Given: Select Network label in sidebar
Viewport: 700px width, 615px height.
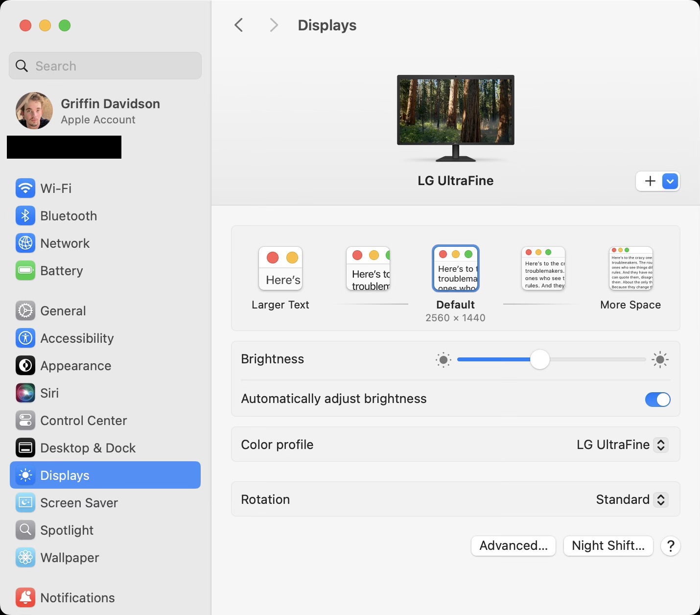Looking at the screenshot, I should point(65,243).
